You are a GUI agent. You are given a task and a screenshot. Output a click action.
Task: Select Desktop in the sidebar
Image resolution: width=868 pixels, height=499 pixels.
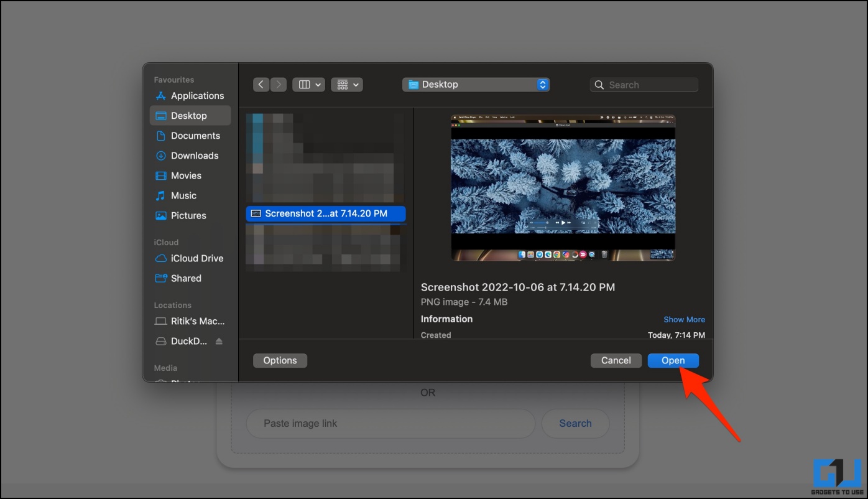(x=190, y=116)
